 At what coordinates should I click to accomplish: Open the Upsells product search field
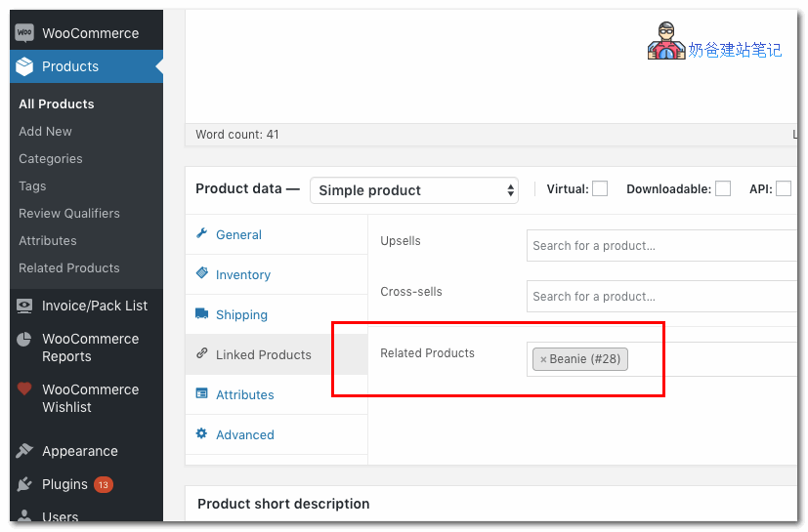660,246
